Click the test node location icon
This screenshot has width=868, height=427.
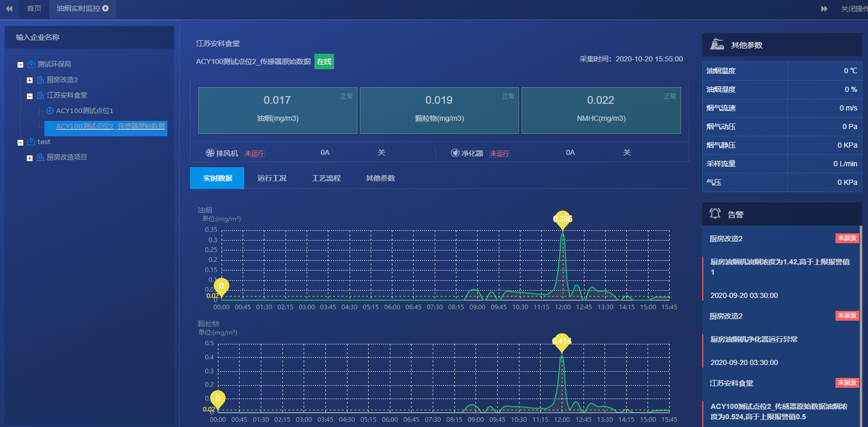point(31,141)
